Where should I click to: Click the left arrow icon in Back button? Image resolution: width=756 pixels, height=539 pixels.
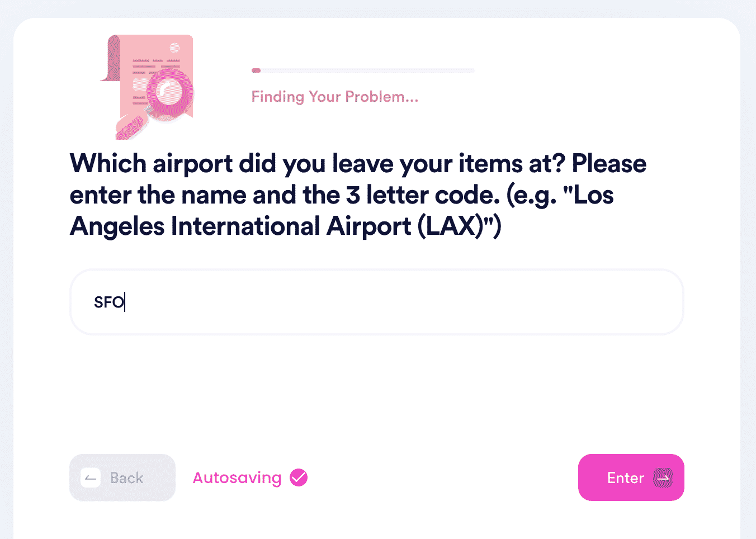click(91, 478)
